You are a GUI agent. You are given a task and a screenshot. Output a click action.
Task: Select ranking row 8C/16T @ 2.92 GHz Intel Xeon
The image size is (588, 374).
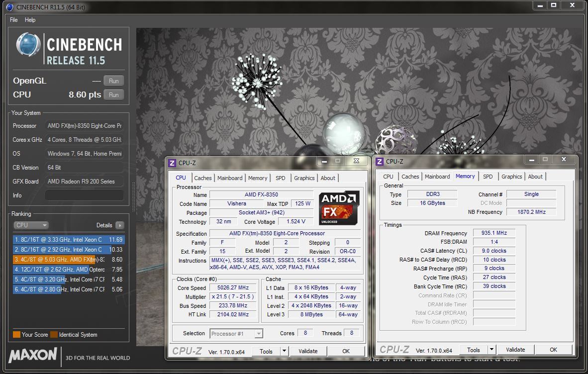coord(69,250)
